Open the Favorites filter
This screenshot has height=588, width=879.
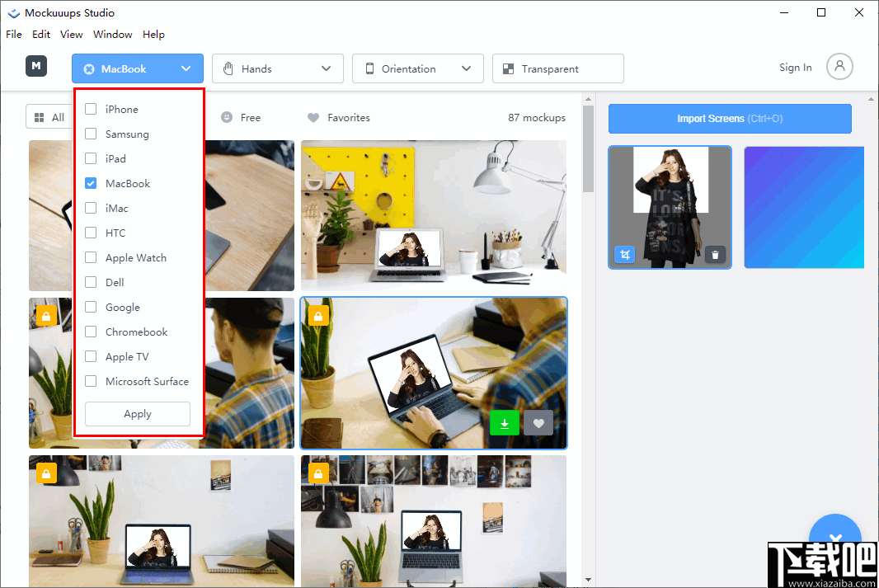(338, 118)
